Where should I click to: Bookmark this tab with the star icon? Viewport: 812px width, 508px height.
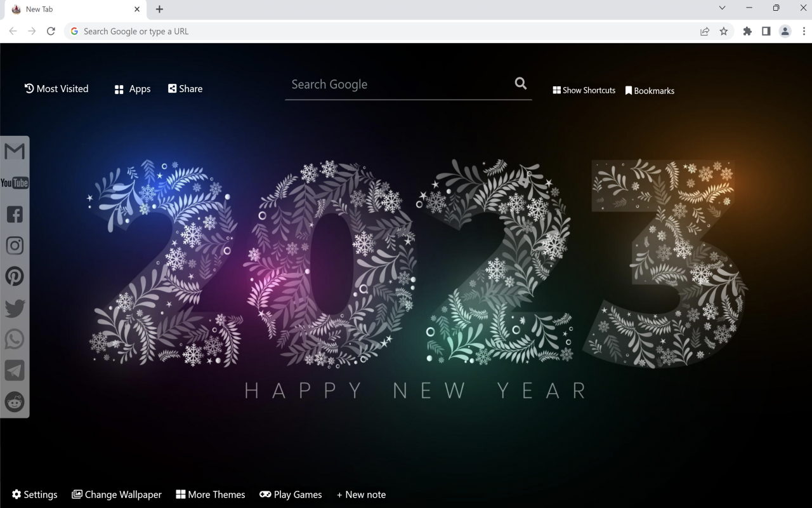pos(724,31)
